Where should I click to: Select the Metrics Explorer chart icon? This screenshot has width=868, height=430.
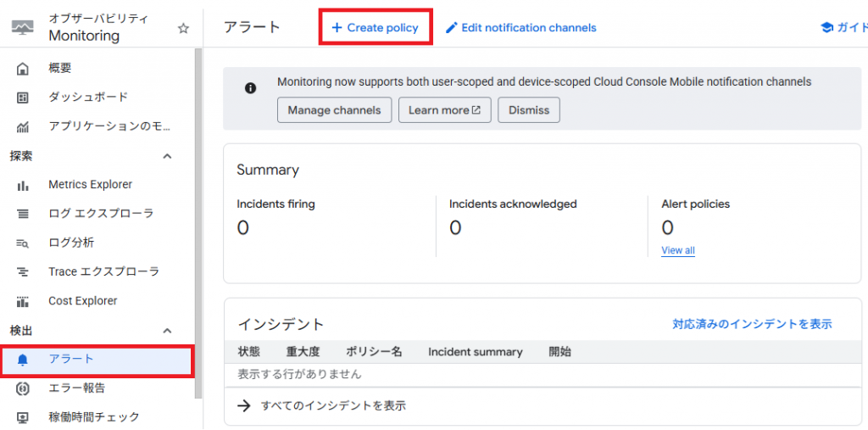[23, 185]
